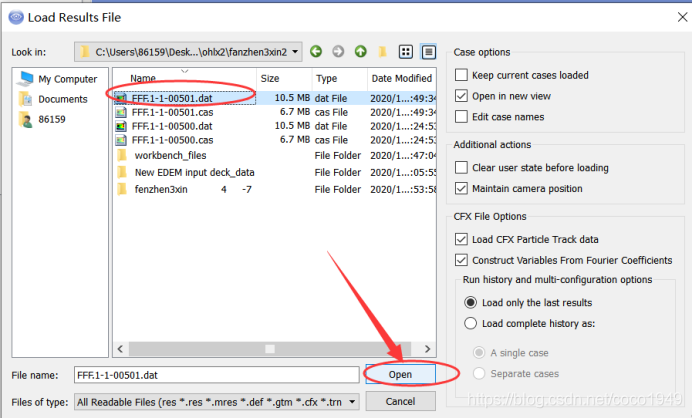The width and height of the screenshot is (692, 418).
Task: Sort by Name column header
Action: tap(143, 79)
